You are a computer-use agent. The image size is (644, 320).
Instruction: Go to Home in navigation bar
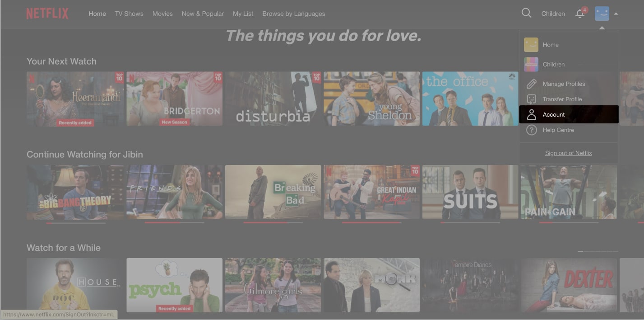point(97,14)
